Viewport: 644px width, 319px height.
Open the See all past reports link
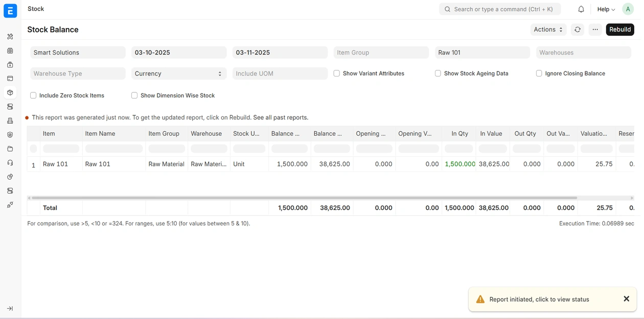281,117
